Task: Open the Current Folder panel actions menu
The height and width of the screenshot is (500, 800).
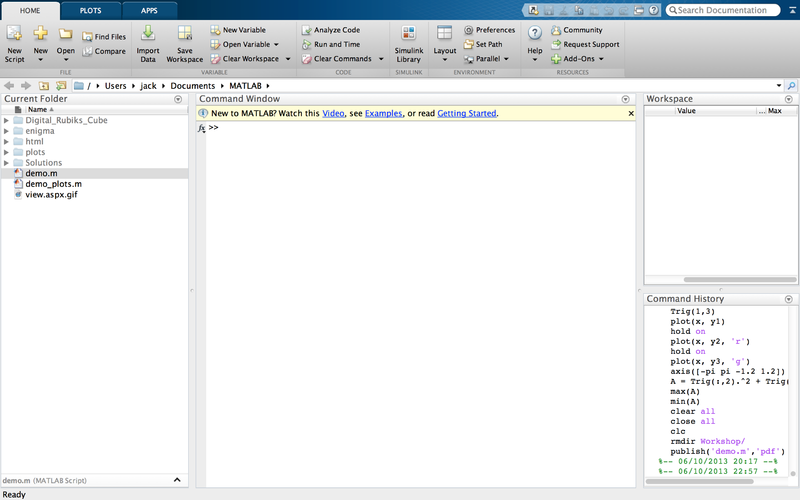Action: tap(178, 99)
